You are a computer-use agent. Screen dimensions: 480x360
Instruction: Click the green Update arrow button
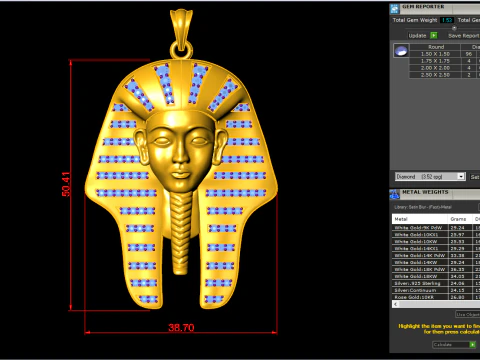pyautogui.click(x=434, y=35)
